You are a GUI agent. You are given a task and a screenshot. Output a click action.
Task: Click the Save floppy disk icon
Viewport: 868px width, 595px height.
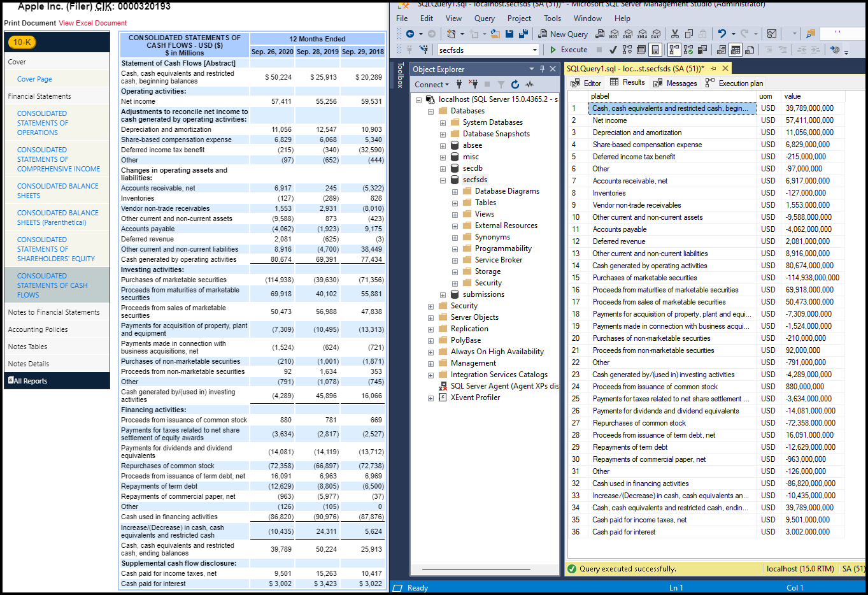pos(509,34)
